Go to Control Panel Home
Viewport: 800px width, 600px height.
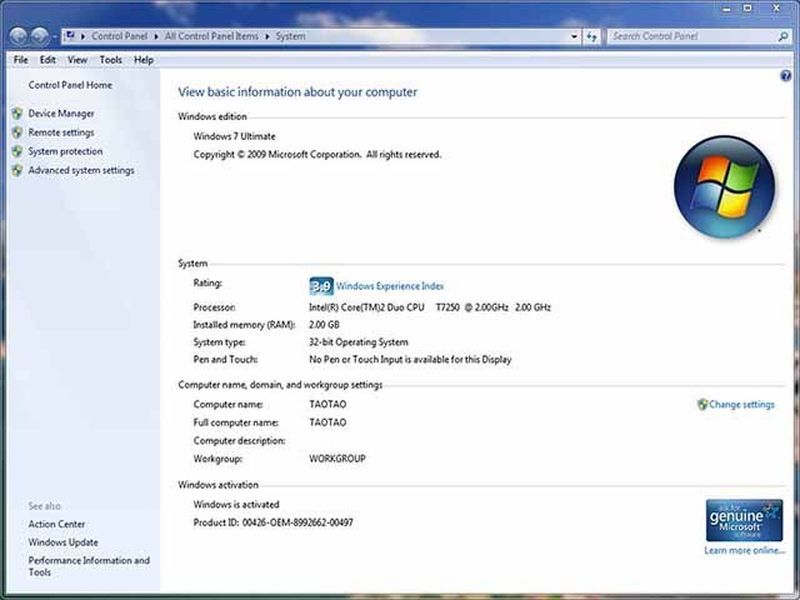coord(70,85)
